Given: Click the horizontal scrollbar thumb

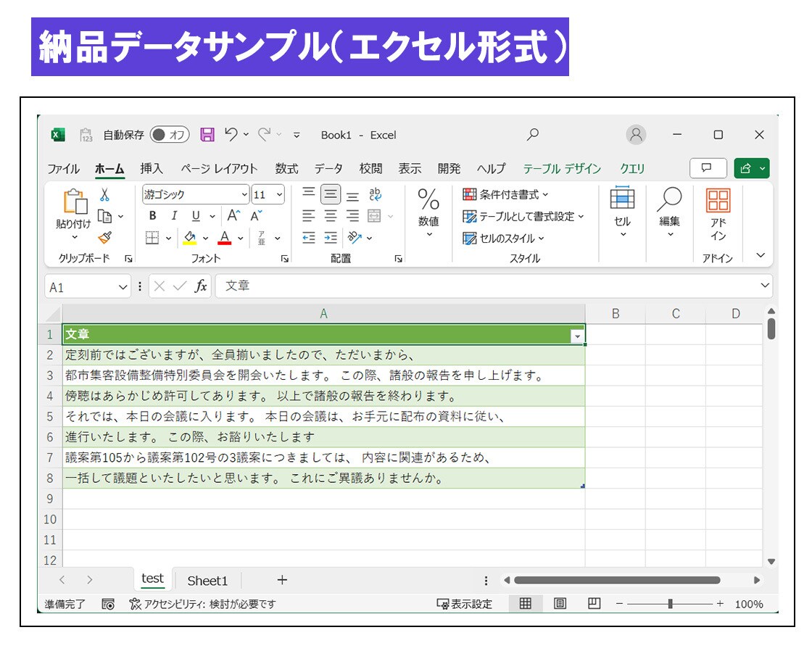Looking at the screenshot, I should point(617,580).
